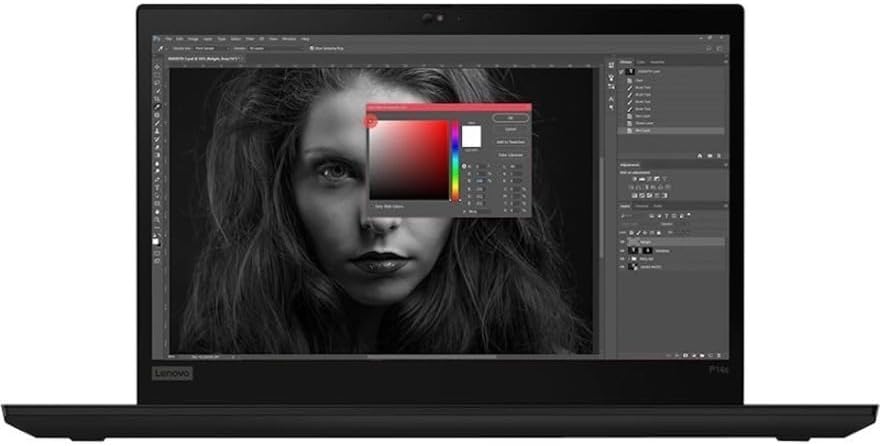Switch to the Channels tab in Layers panel
The image size is (880, 446).
[641, 205]
